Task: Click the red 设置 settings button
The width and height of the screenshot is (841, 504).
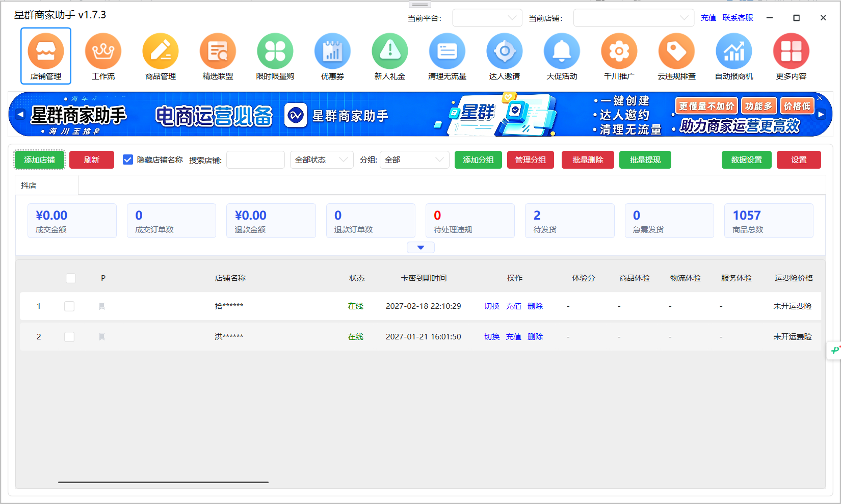Action: 799,160
